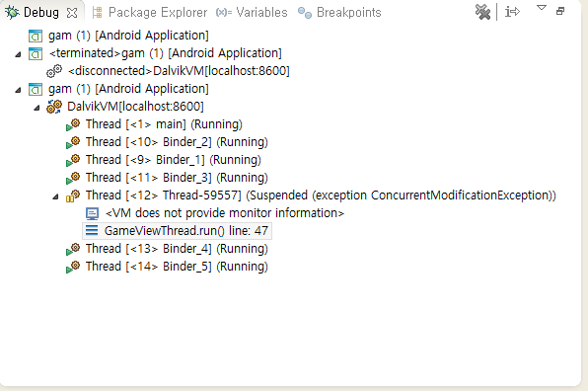Collapse the terminated gam (1) launch node
The image size is (588, 391).
tap(18, 54)
